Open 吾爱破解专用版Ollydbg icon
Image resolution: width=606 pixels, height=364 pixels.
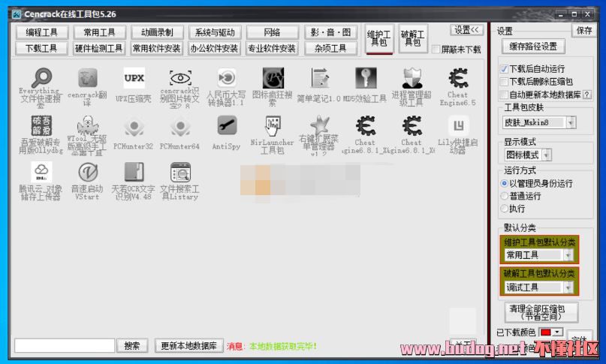[41, 125]
